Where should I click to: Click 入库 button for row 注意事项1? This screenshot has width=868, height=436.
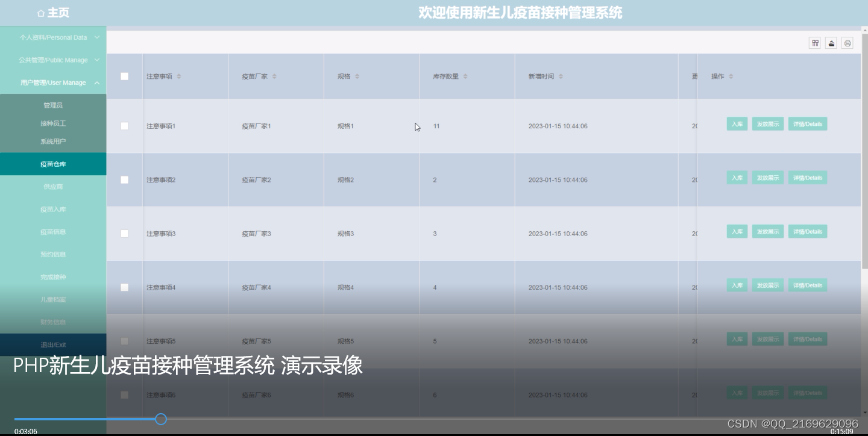(x=737, y=124)
